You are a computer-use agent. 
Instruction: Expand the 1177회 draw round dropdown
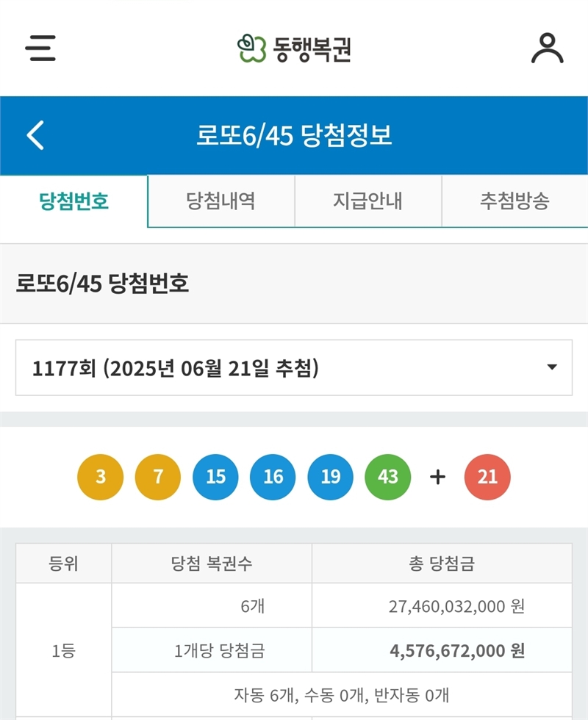(x=294, y=368)
